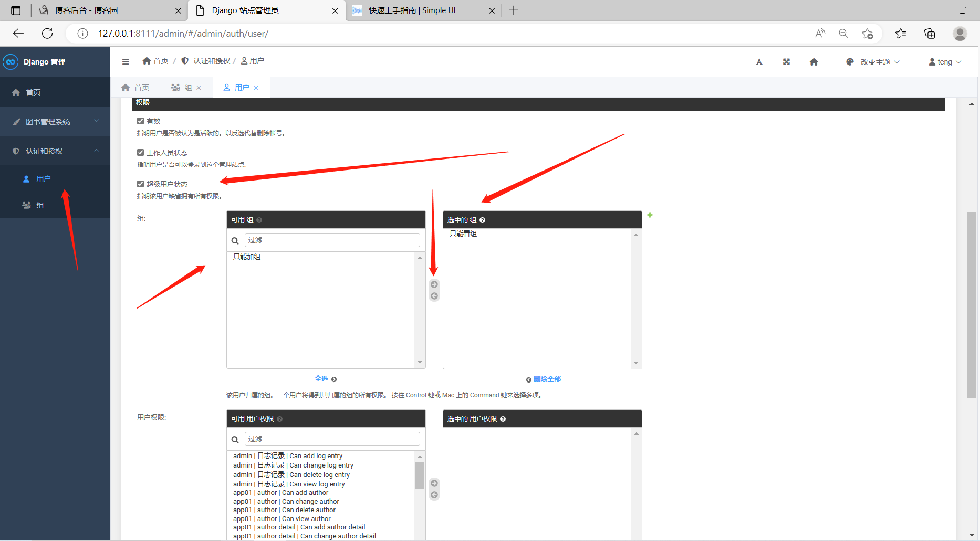This screenshot has height=541, width=980.
Task: Switch to the 用户 page tab
Action: (x=236, y=88)
